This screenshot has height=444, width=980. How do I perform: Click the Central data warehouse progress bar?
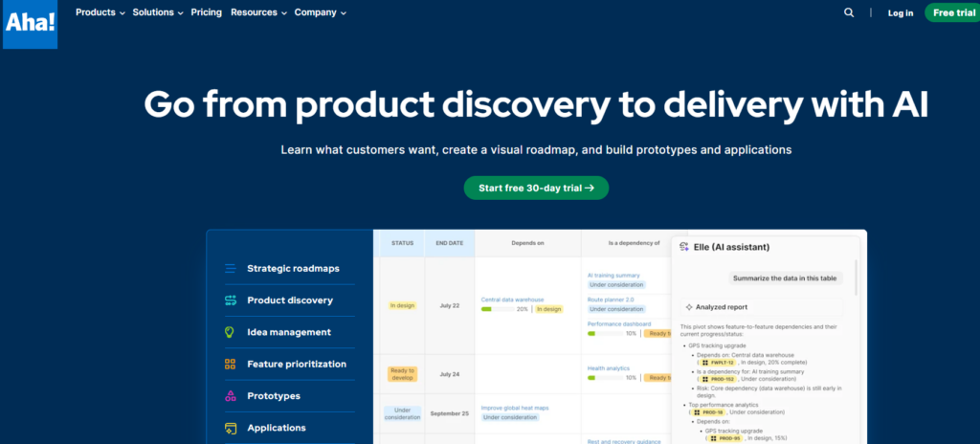coord(498,309)
